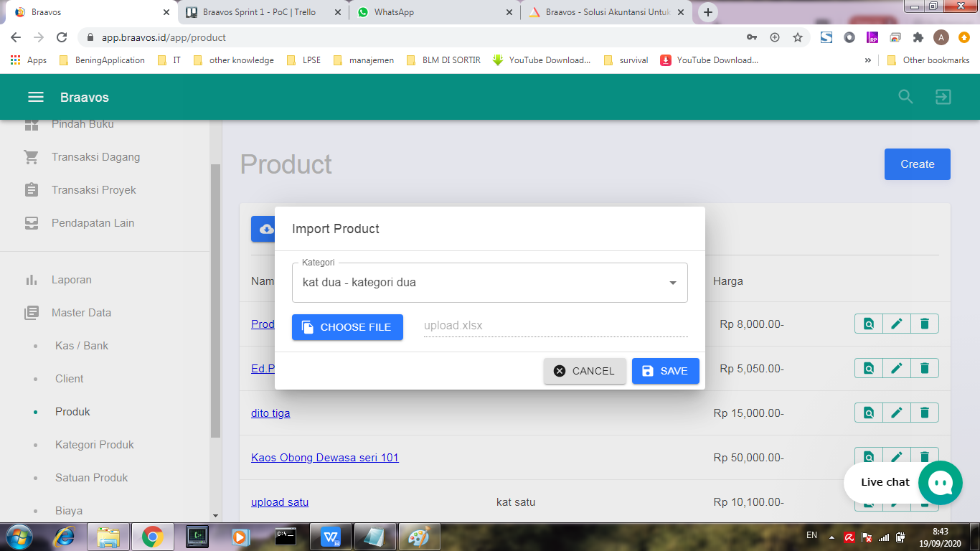Click the logout icon in header
The width and height of the screenshot is (980, 551).
coord(943,98)
